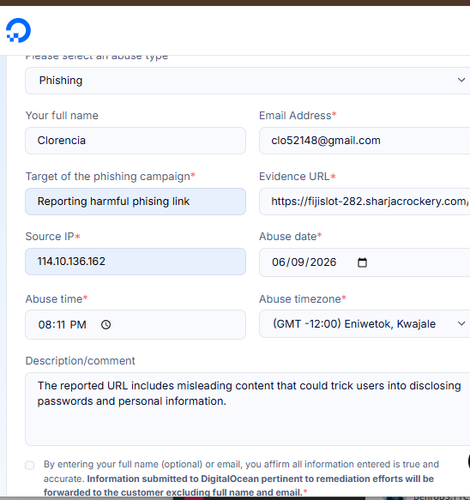The width and height of the screenshot is (470, 500).
Task: Click the GMT -12:00 Eniwetok timezone text
Action: pos(354,324)
